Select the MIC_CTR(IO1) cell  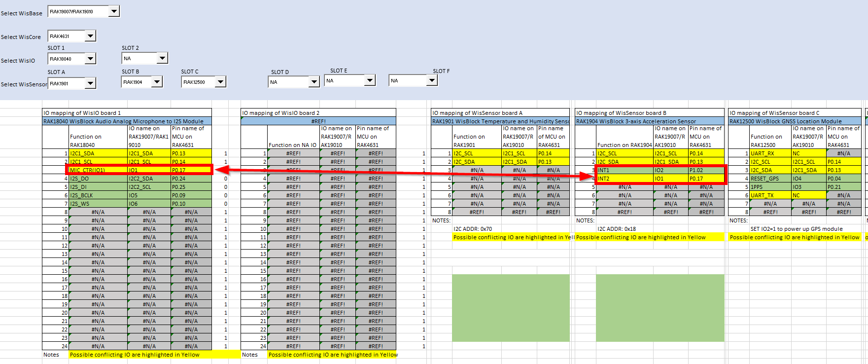pos(98,170)
